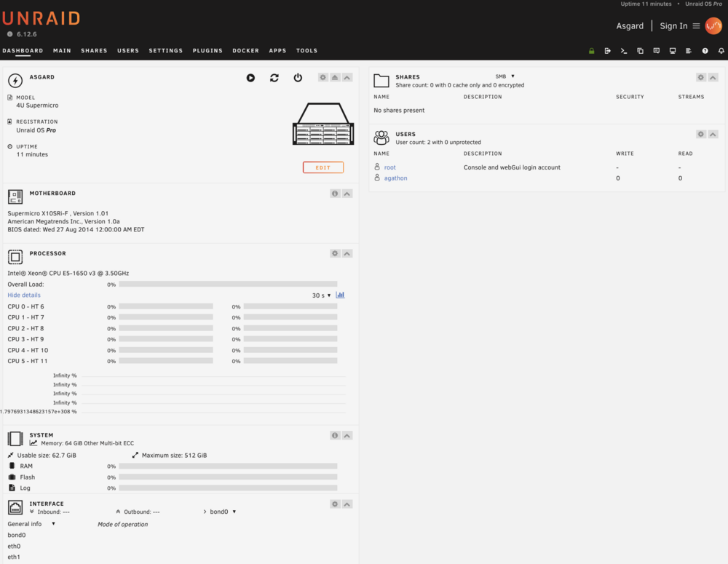Open the bond0 interface dropdown

pos(222,512)
